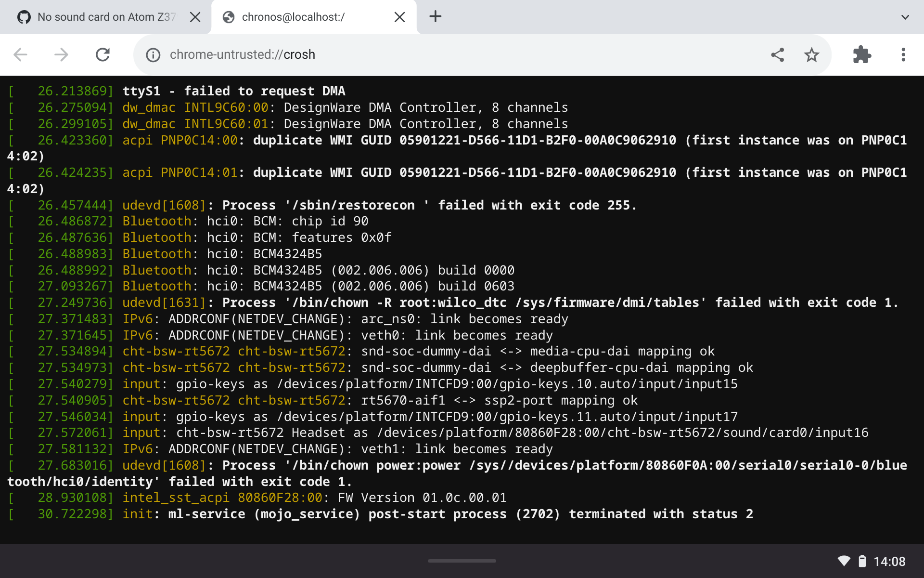This screenshot has height=578, width=924.
Task: Click the site information icon in the address bar
Action: click(153, 54)
